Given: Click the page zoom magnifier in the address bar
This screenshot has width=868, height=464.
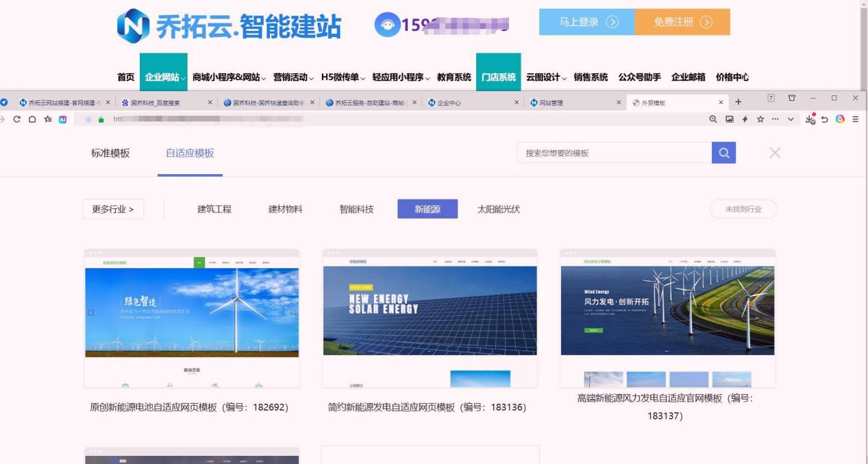Looking at the screenshot, I should [713, 119].
